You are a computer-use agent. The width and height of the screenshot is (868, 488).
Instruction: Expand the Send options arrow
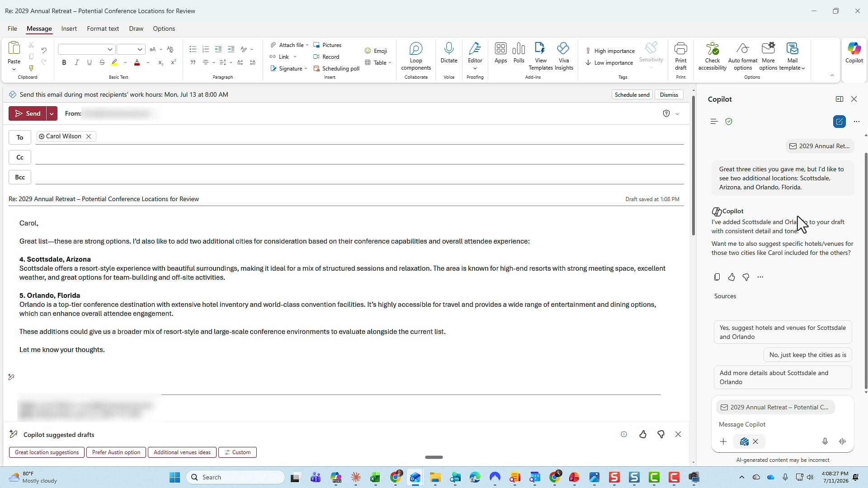pyautogui.click(x=52, y=113)
